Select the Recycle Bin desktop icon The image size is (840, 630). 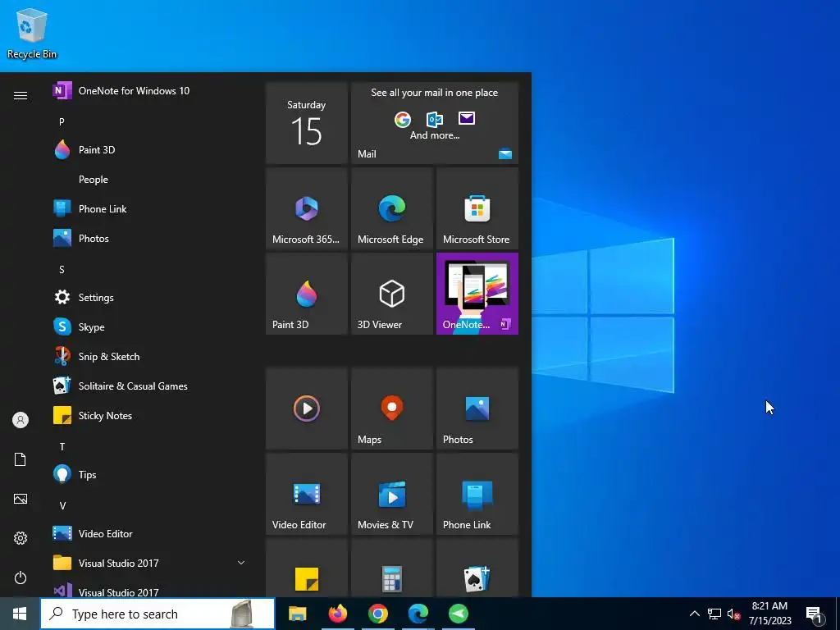point(32,34)
